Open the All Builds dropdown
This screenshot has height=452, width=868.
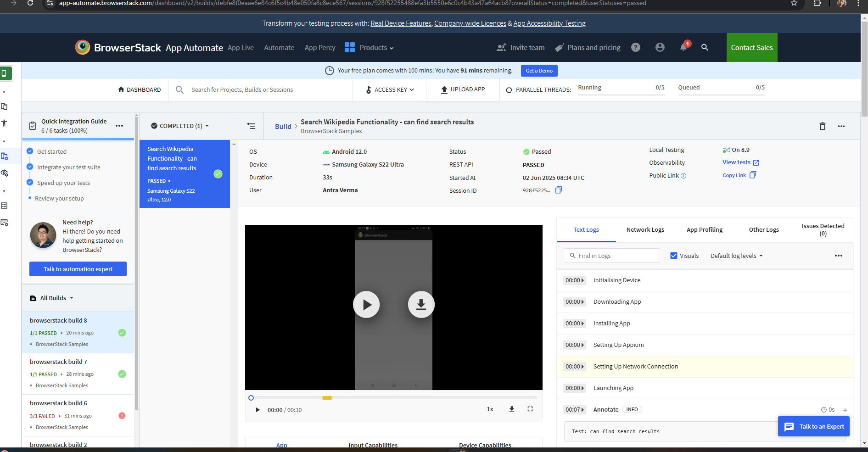52,298
